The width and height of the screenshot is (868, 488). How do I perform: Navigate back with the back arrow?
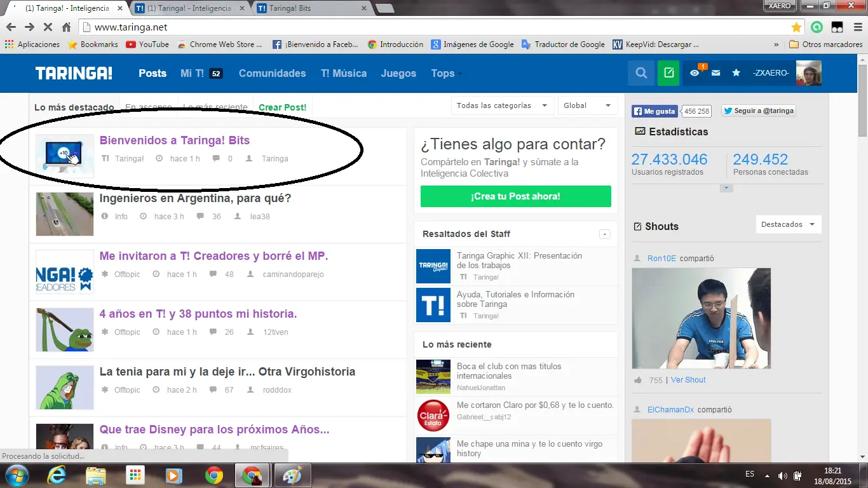point(11,27)
